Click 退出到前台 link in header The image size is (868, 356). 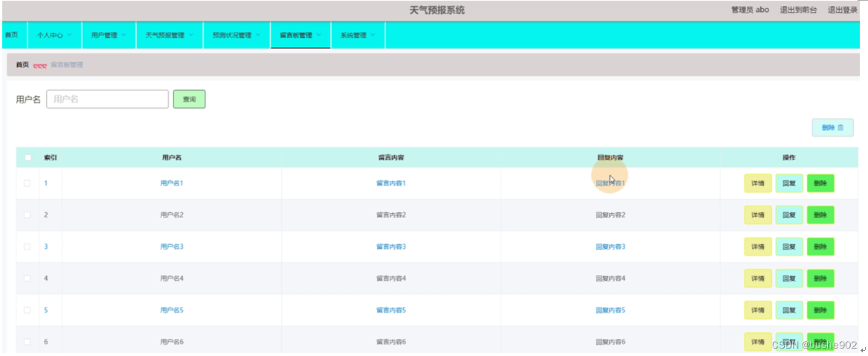[797, 10]
